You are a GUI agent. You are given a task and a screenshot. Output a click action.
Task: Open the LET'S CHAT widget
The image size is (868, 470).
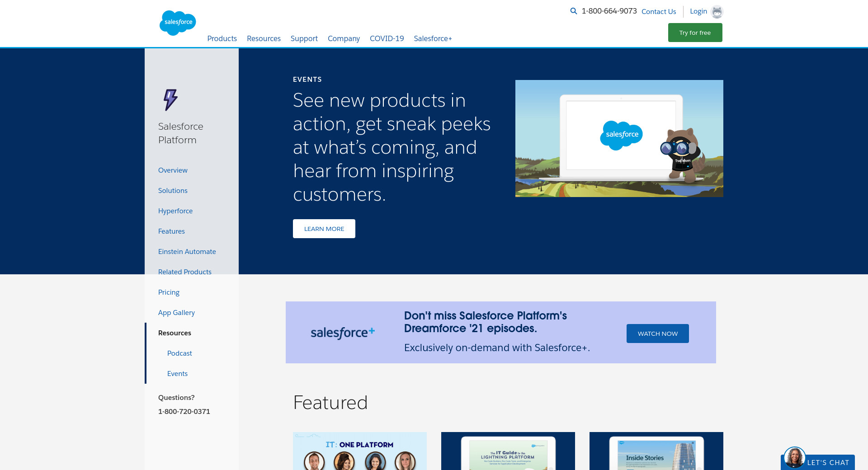click(828, 462)
